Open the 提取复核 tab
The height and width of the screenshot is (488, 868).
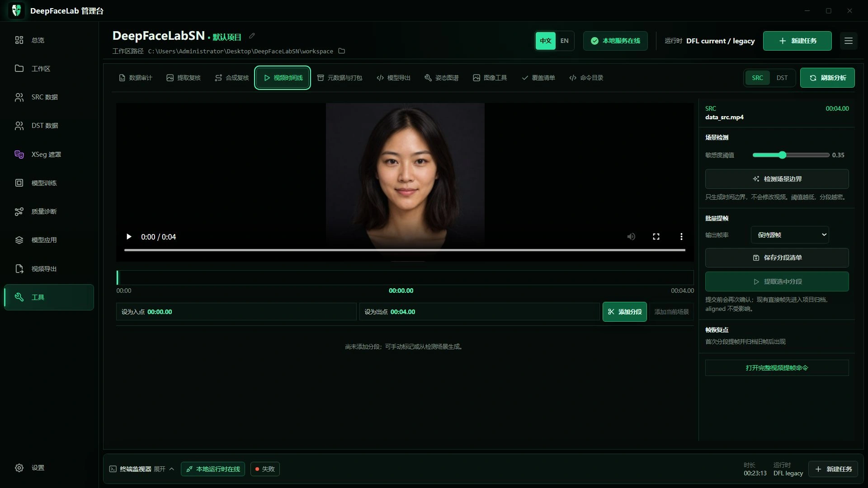pyautogui.click(x=184, y=78)
